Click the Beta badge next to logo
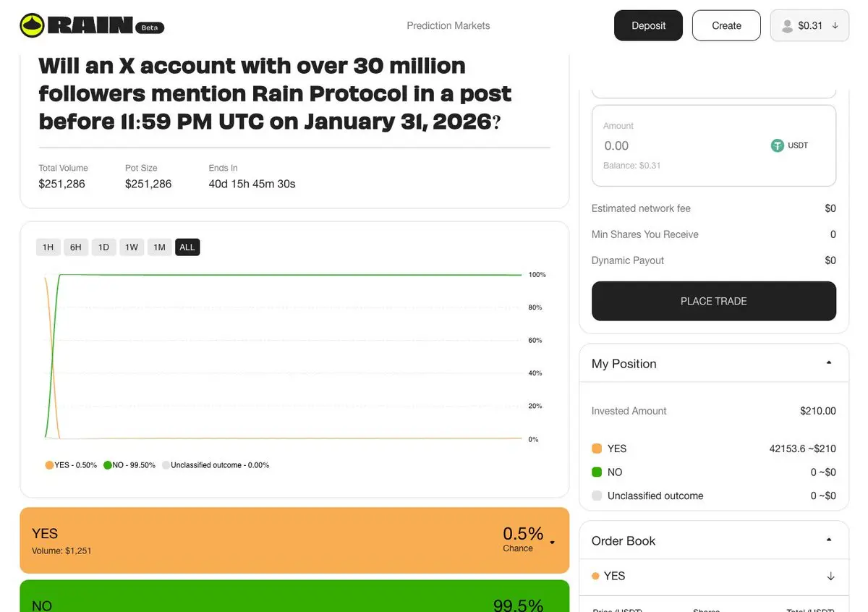Image resolution: width=868 pixels, height=612 pixels. [x=150, y=27]
